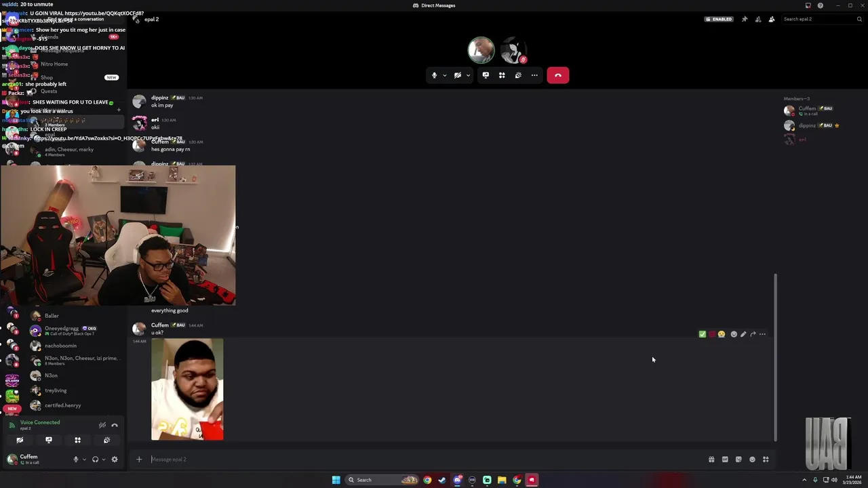The height and width of the screenshot is (488, 868).
Task: Open more call options ellipsis
Action: (x=534, y=75)
